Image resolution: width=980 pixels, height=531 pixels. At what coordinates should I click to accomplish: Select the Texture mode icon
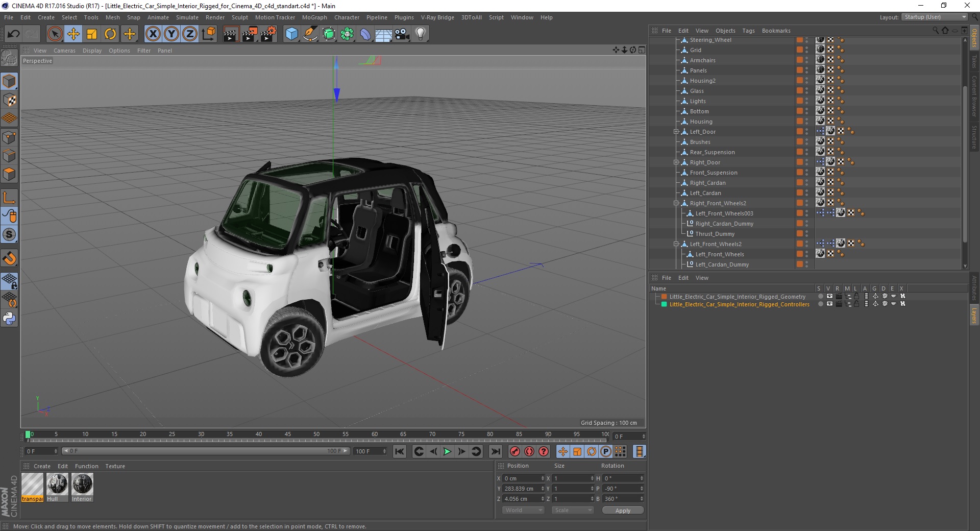(x=9, y=100)
